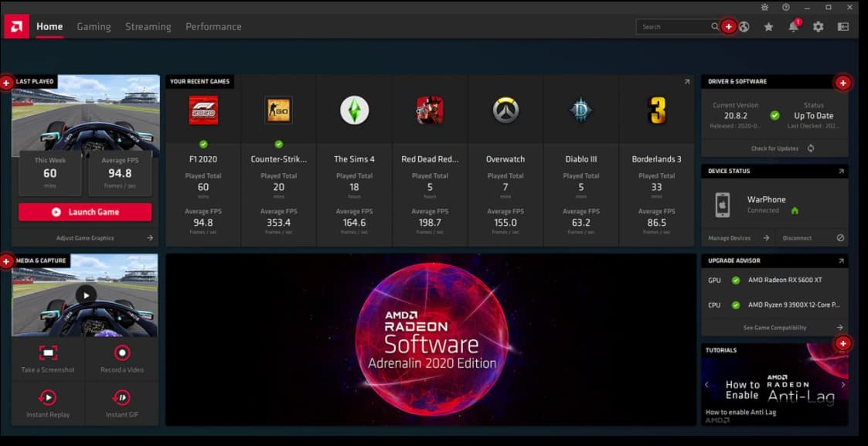Expand the Your Recent Games panel arrow
This screenshot has width=868, height=446.
click(686, 81)
